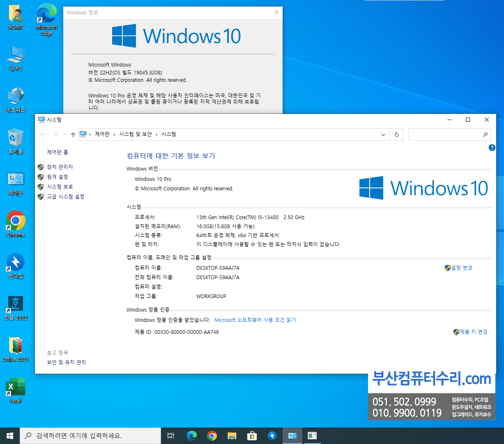Click 시스템 in the breadcrumb path
This screenshot has height=444, width=504.
tap(169, 134)
